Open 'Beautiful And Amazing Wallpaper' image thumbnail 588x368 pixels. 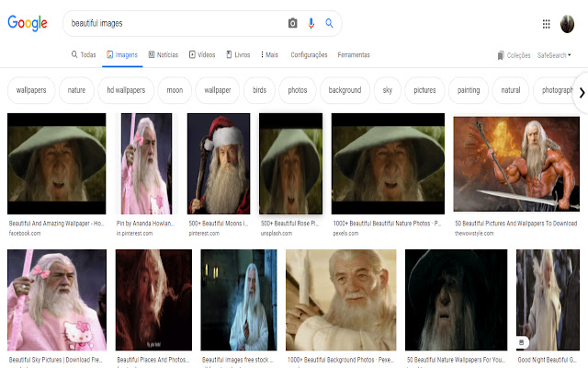coord(57,164)
